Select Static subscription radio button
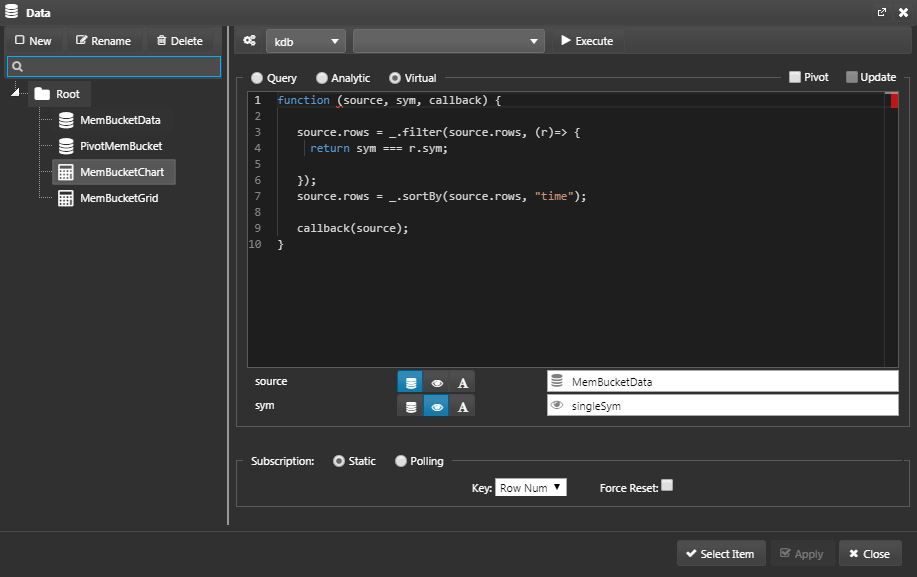Image resolution: width=917 pixels, height=577 pixels. click(x=339, y=461)
